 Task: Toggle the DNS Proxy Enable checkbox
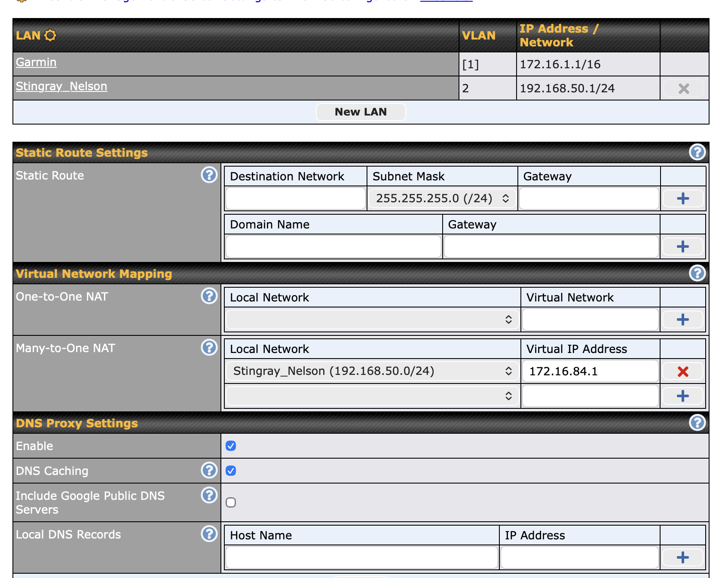[231, 446]
